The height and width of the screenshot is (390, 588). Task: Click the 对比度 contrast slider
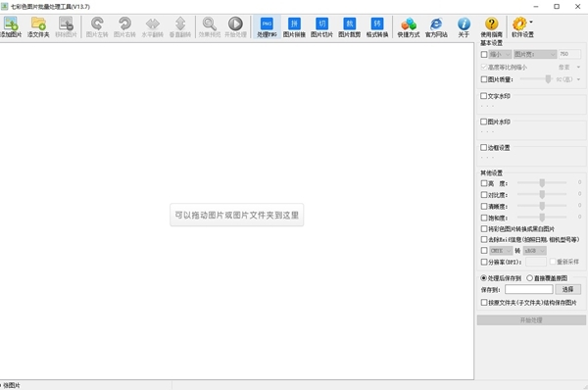[542, 194]
